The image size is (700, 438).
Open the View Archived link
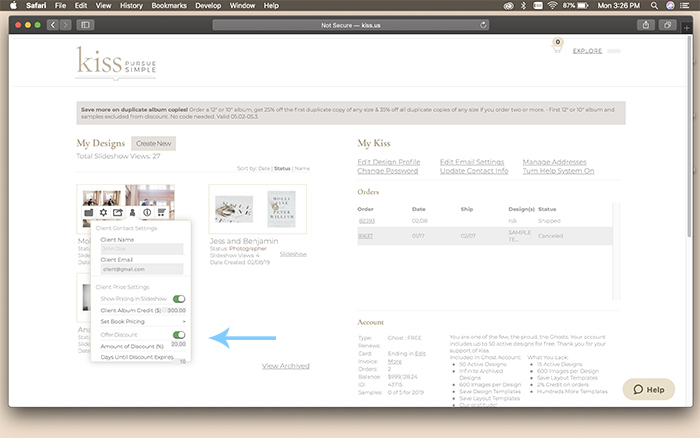[x=286, y=366]
